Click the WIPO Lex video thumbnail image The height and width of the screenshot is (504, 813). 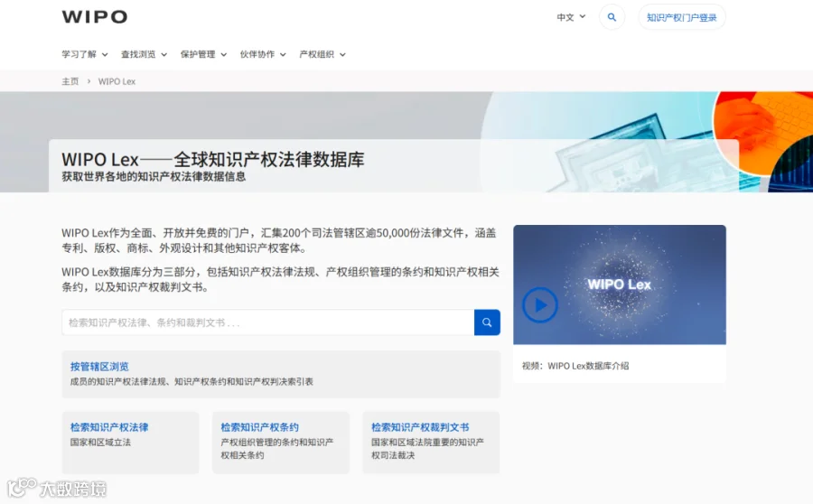coord(620,285)
